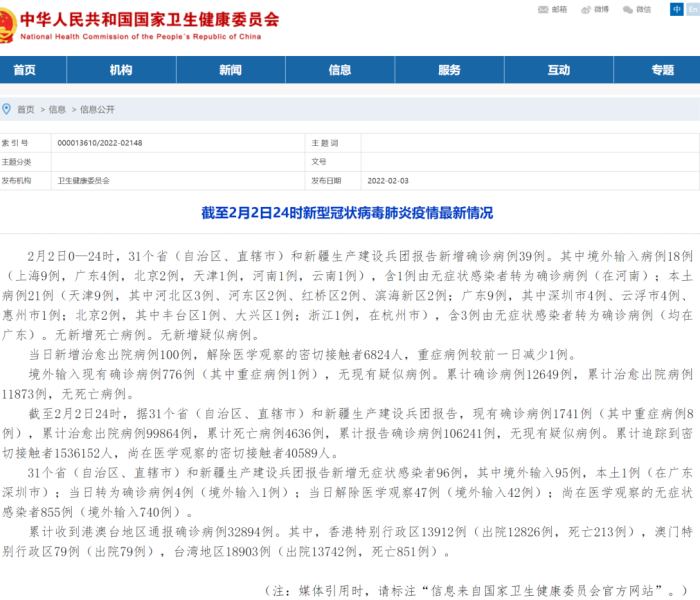Click the 文号 label cell
The height and width of the screenshot is (600, 700).
333,162
